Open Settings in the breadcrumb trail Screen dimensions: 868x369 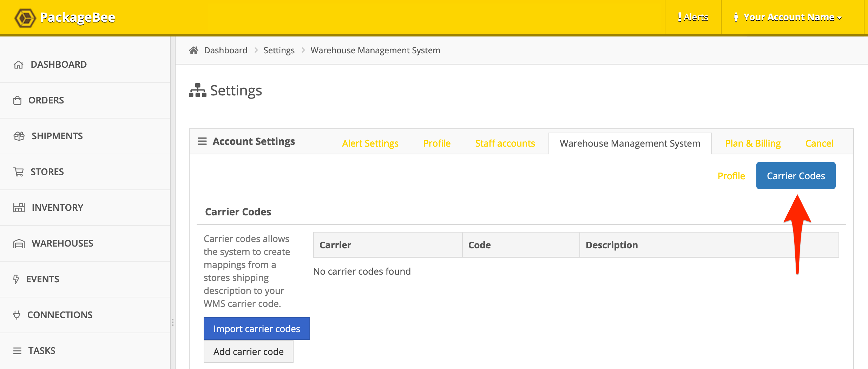pos(279,50)
